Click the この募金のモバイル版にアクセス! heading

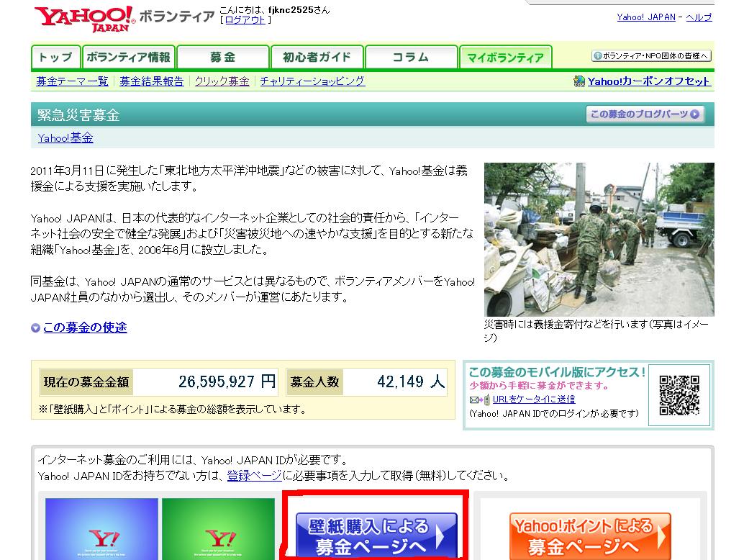click(557, 372)
